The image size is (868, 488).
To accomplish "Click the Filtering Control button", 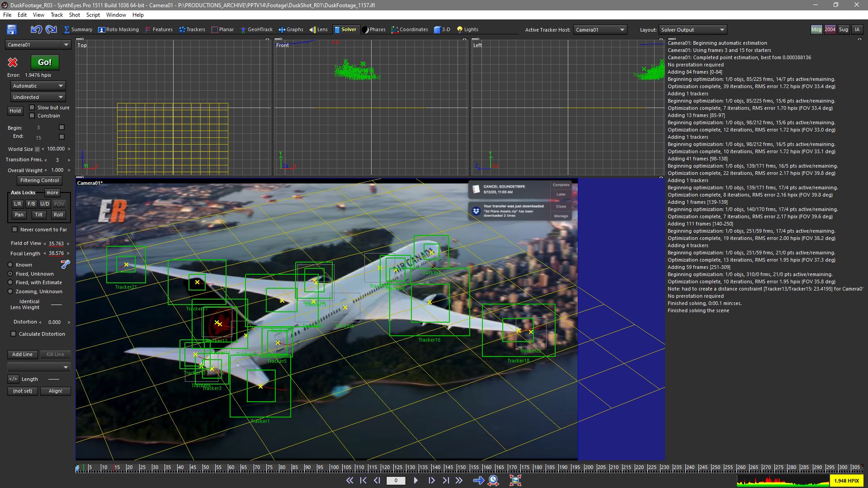I will tap(39, 180).
